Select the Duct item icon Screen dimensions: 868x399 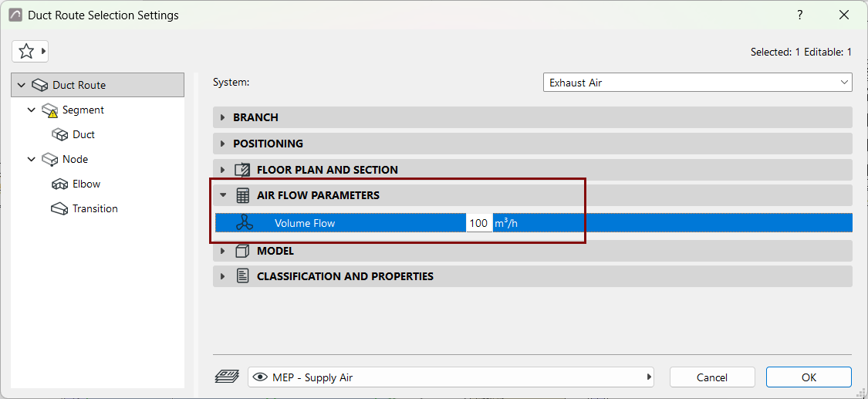tap(59, 134)
